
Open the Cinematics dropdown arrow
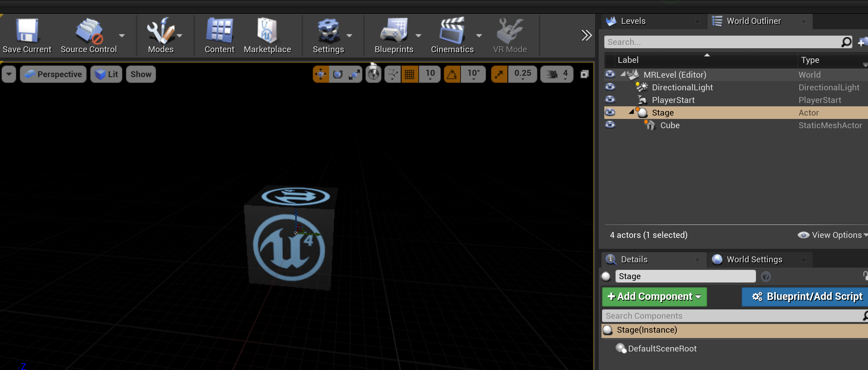click(479, 35)
